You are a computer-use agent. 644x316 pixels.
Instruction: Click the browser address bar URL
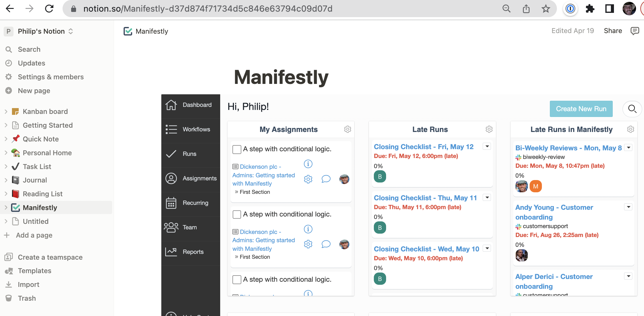click(208, 9)
